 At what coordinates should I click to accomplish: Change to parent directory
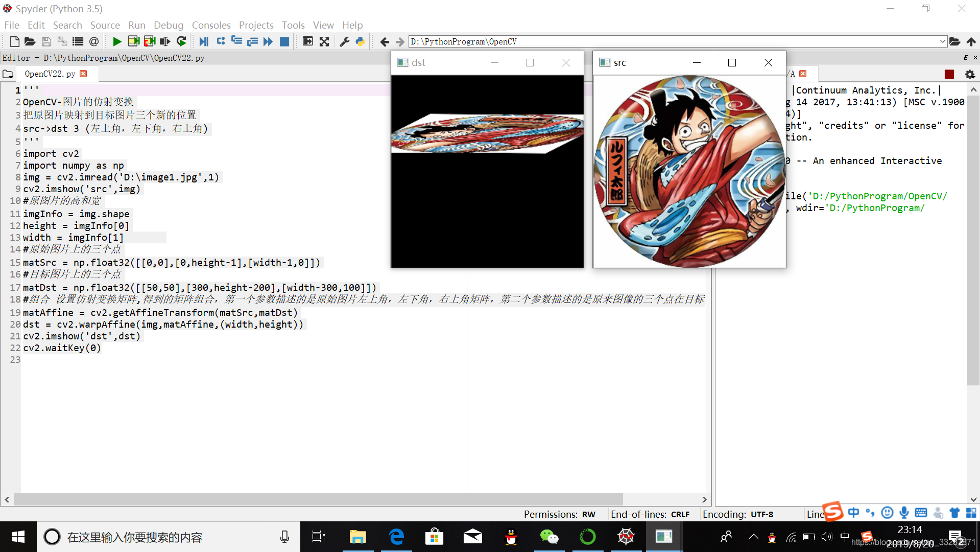click(971, 41)
